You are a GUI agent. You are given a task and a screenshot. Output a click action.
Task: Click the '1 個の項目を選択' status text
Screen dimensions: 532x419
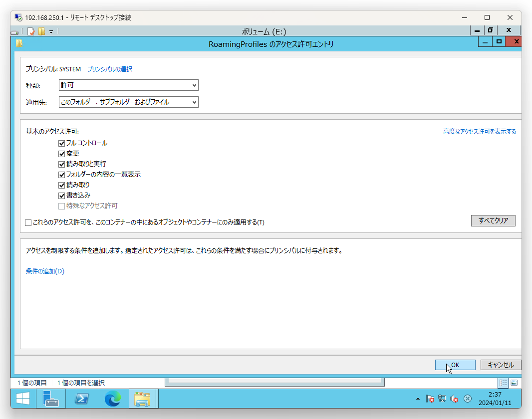coord(81,383)
